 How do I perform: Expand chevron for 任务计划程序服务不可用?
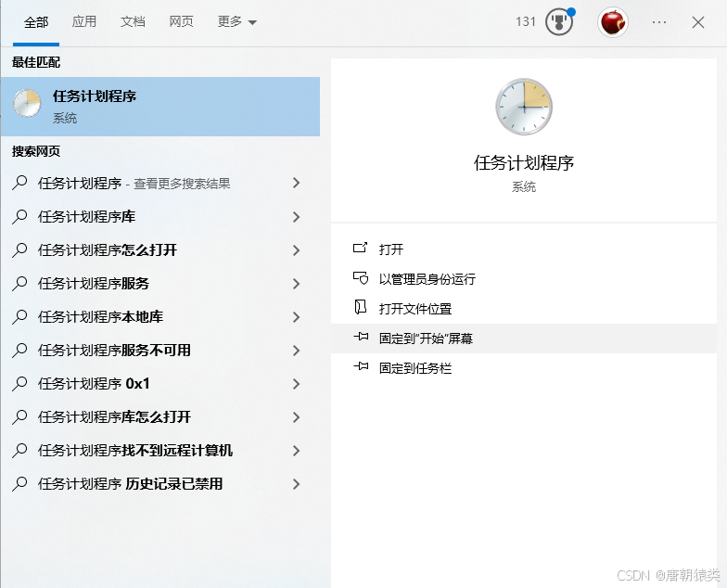[x=297, y=351]
